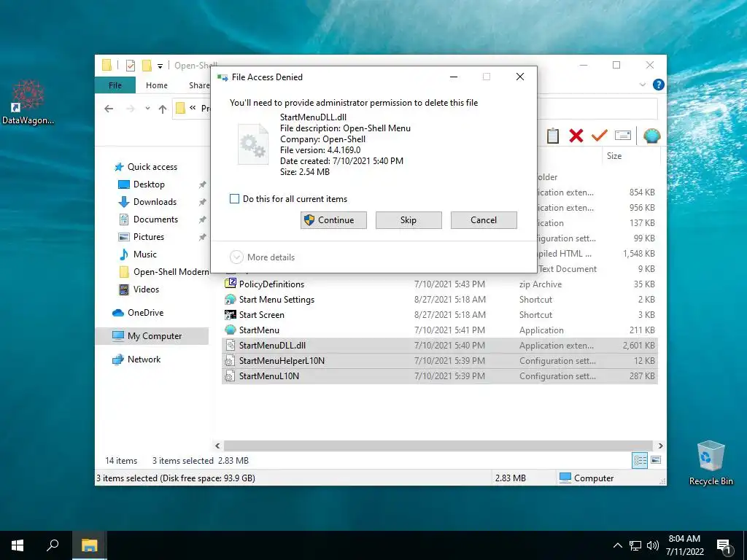Select Start Screen shortcut icon
Screen dimensions: 747x560
[231, 314]
